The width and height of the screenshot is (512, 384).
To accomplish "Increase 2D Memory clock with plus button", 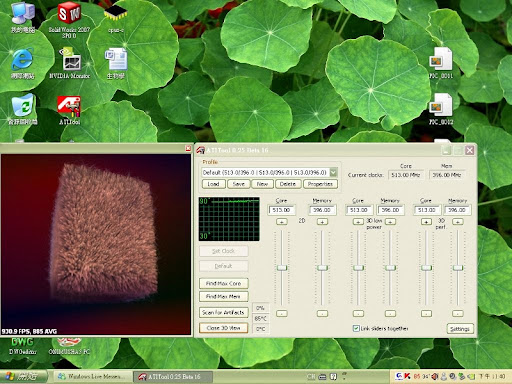I will pyautogui.click(x=322, y=222).
